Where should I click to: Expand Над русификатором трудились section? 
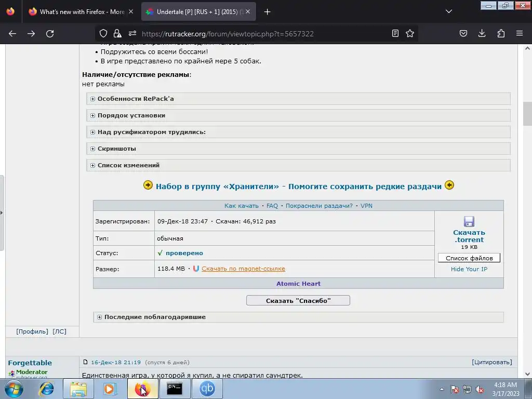(x=299, y=132)
